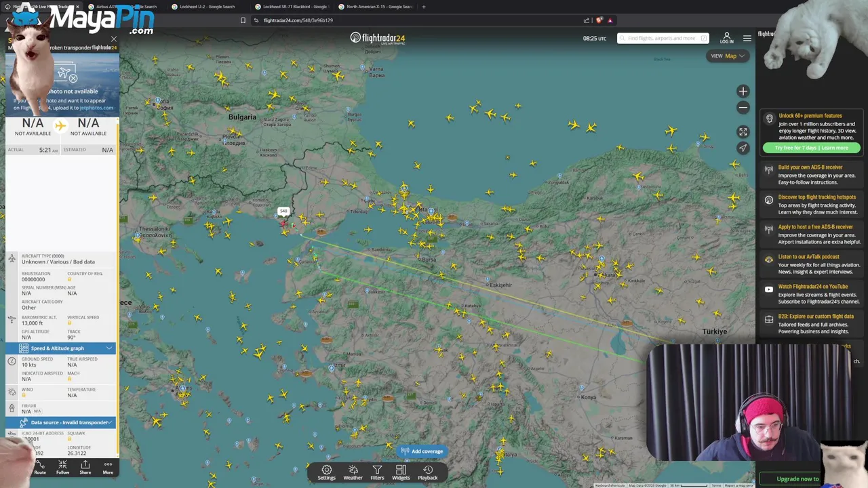Click the longitude value 26.3122
Screen dimensions: 868x488
pos(76,453)
